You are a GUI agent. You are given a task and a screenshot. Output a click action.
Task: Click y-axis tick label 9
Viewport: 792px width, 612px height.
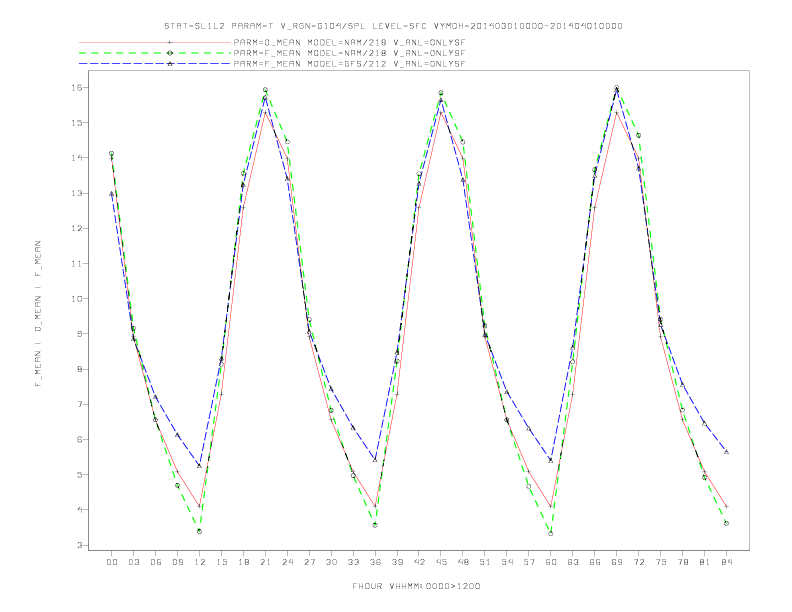click(80, 334)
